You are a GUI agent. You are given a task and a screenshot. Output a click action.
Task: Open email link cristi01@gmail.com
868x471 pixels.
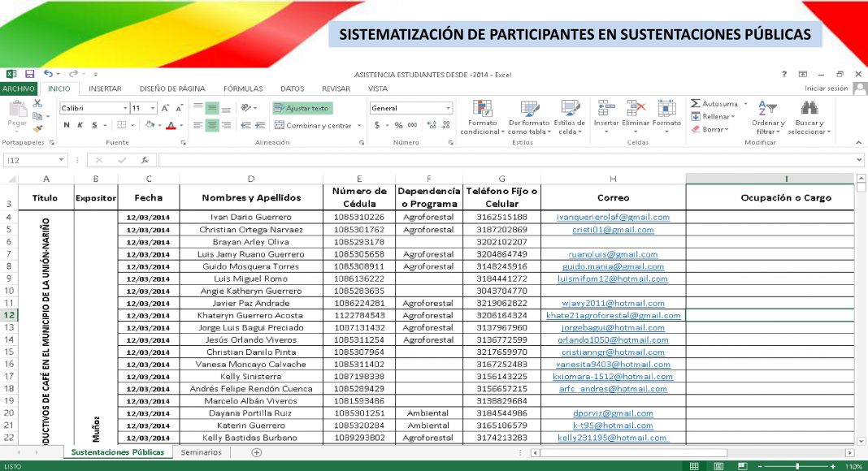613,230
